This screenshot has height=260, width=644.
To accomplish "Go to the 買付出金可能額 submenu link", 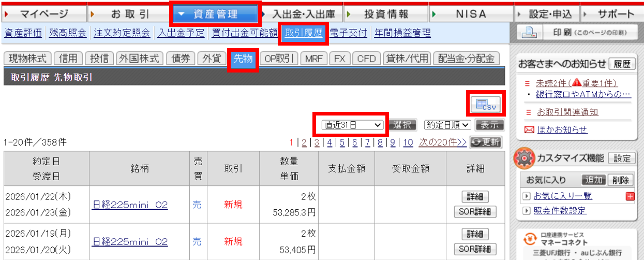I will pos(245,33).
